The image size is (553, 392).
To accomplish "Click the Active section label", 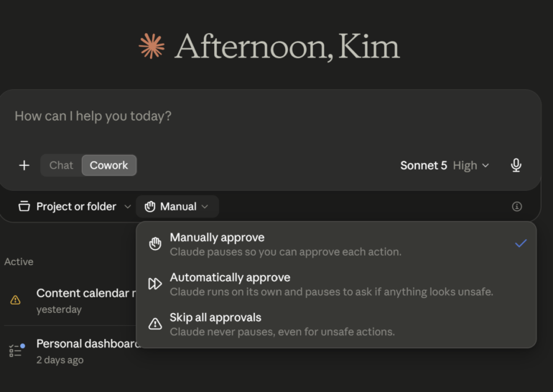I will pyautogui.click(x=19, y=262).
